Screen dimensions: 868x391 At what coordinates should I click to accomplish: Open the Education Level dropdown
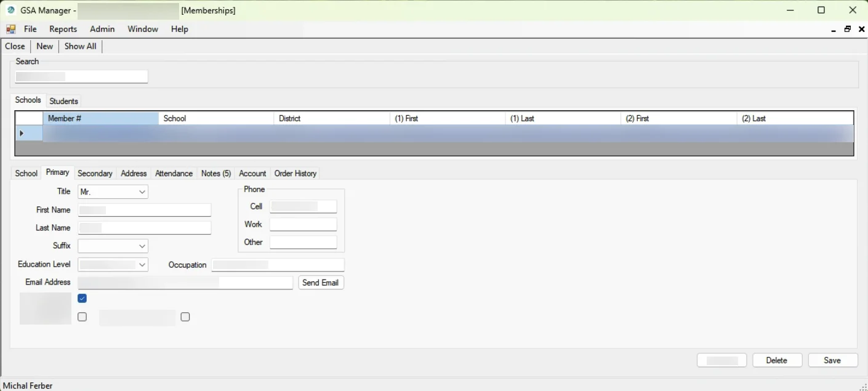(x=143, y=264)
